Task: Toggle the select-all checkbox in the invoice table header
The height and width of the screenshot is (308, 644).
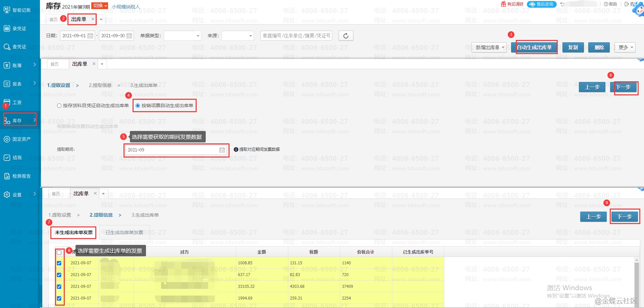Action: pos(59,252)
